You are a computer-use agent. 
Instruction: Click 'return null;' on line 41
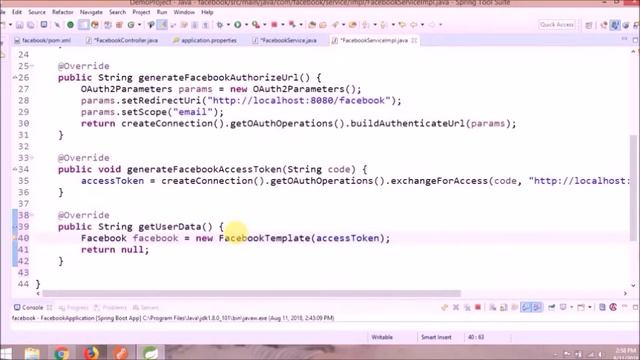(x=115, y=249)
